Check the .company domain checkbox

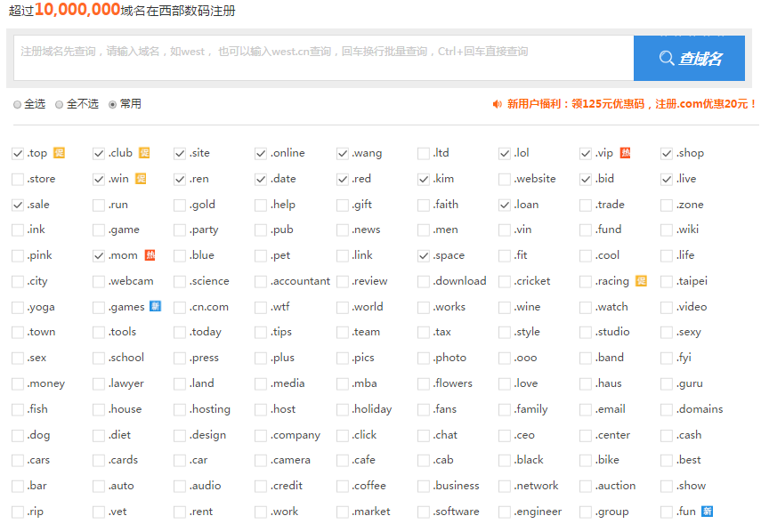click(261, 436)
